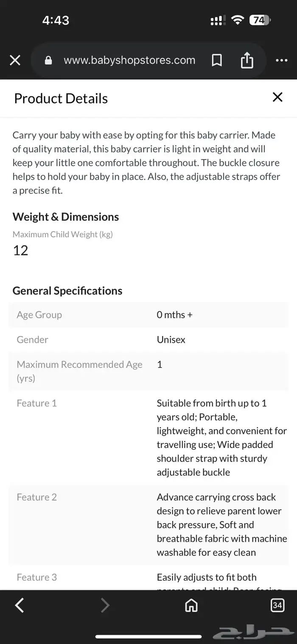Viewport: 297px width, 644px height.
Task: Tap the General Specifications heading
Action: 67,291
